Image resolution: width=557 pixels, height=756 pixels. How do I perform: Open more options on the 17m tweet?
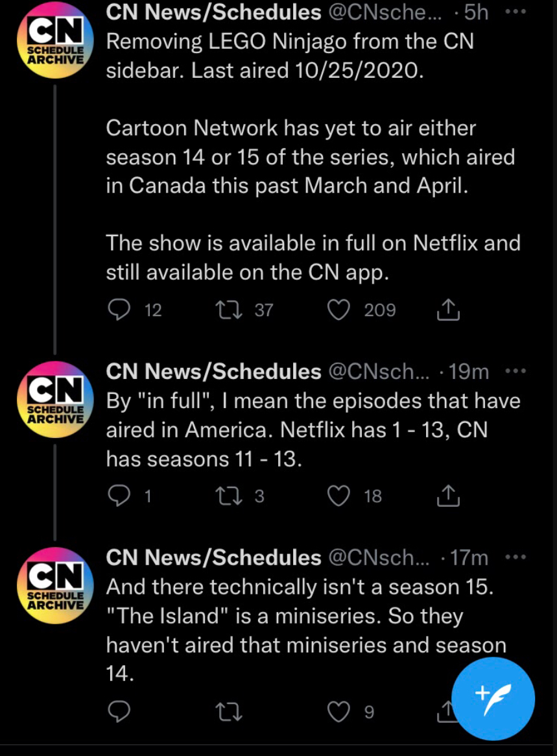(516, 557)
